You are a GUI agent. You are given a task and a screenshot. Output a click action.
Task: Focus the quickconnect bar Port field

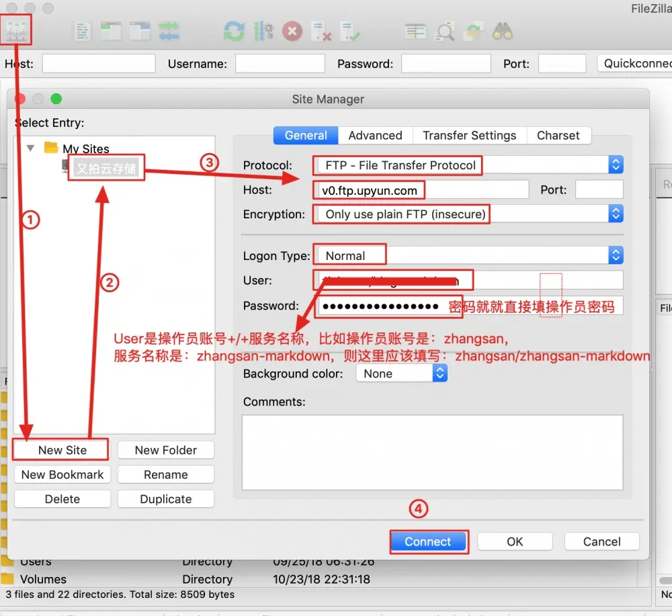(562, 63)
